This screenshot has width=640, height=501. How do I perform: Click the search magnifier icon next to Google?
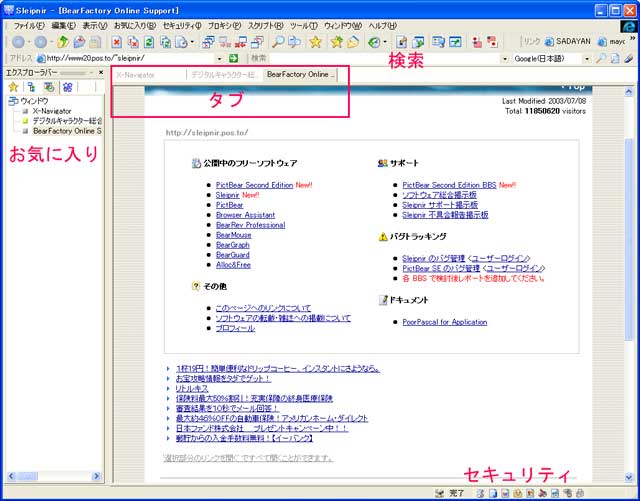(600, 58)
